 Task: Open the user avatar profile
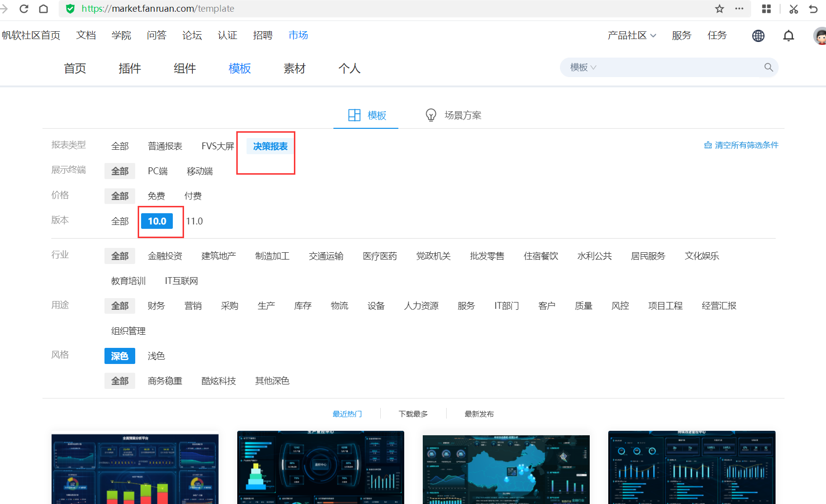click(x=820, y=36)
